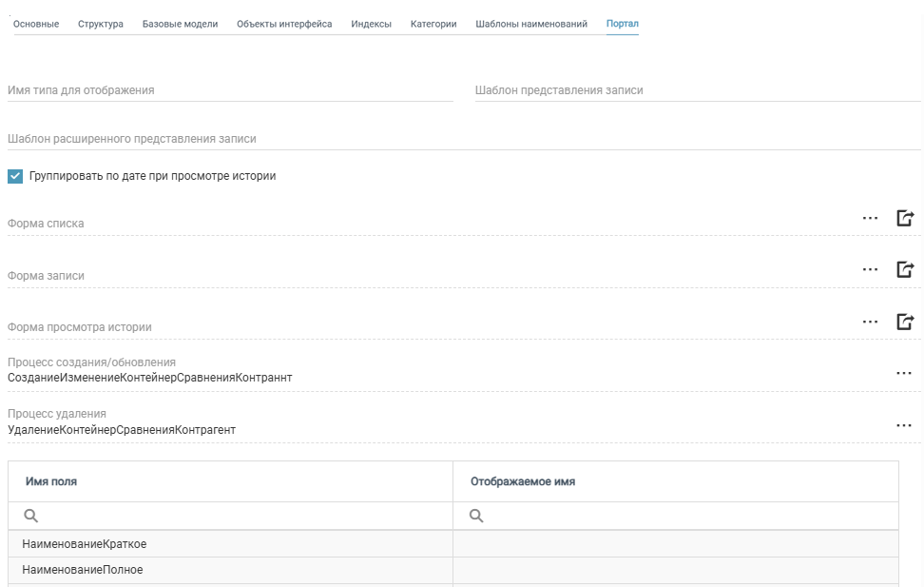Open the Структура tab
This screenshot has width=924, height=587.
(x=100, y=24)
